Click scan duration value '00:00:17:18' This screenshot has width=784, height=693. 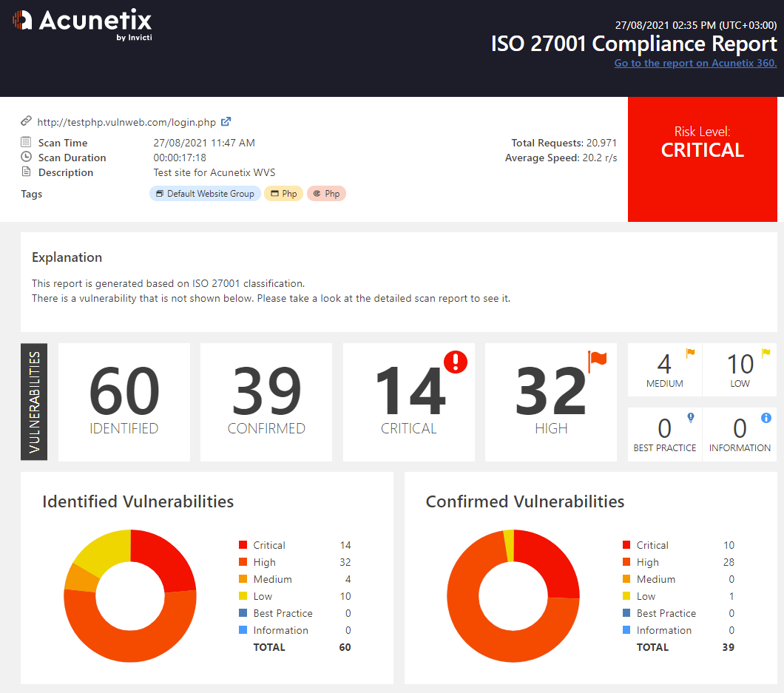click(x=180, y=158)
